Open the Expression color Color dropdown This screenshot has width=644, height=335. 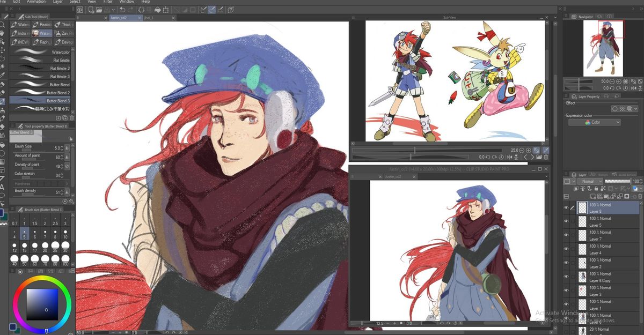coord(595,122)
